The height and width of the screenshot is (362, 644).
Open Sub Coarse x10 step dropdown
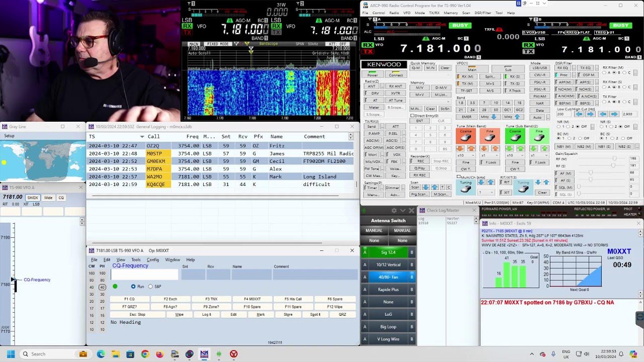click(515, 155)
